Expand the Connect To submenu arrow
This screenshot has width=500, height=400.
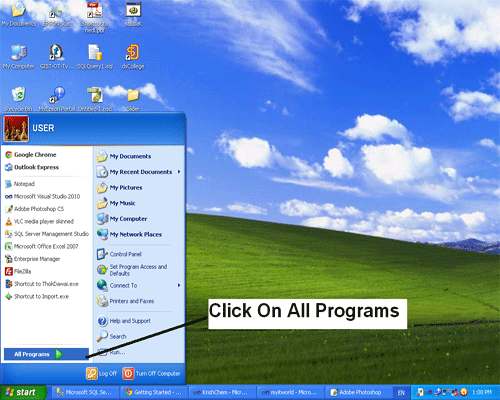(179, 285)
